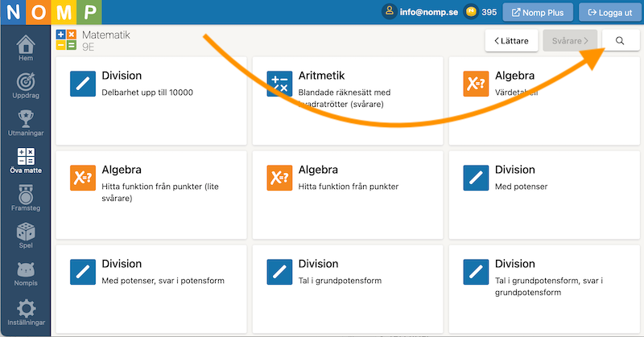This screenshot has width=644, height=337.
Task: Click the Svårare harder level button
Action: [570, 41]
